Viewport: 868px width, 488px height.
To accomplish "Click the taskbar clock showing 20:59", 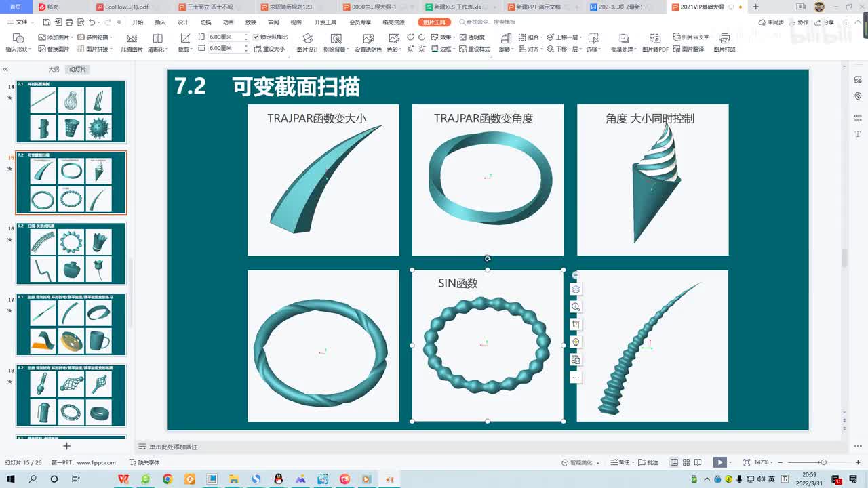I will (809, 476).
